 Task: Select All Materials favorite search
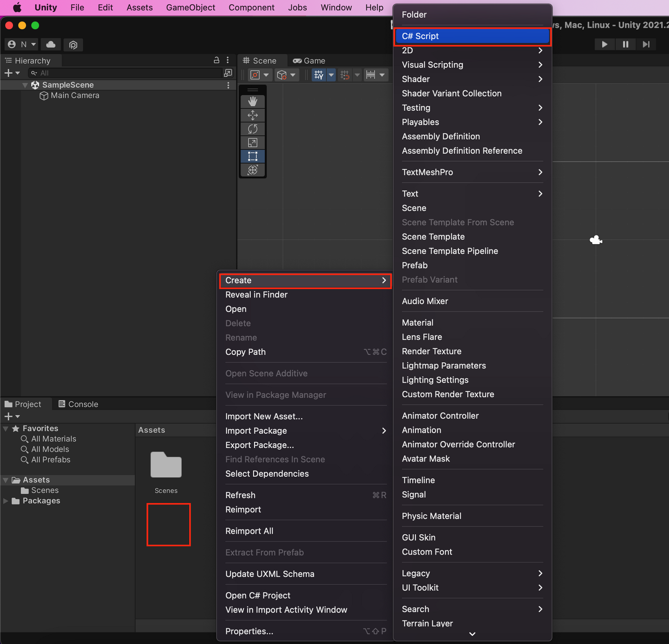(49, 439)
